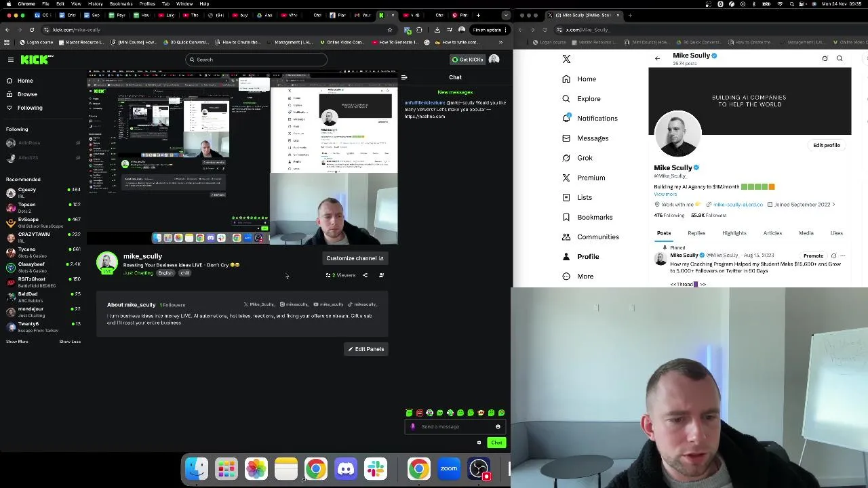Open the Profiles menu in menu bar
This screenshot has width=868, height=488.
point(147,3)
